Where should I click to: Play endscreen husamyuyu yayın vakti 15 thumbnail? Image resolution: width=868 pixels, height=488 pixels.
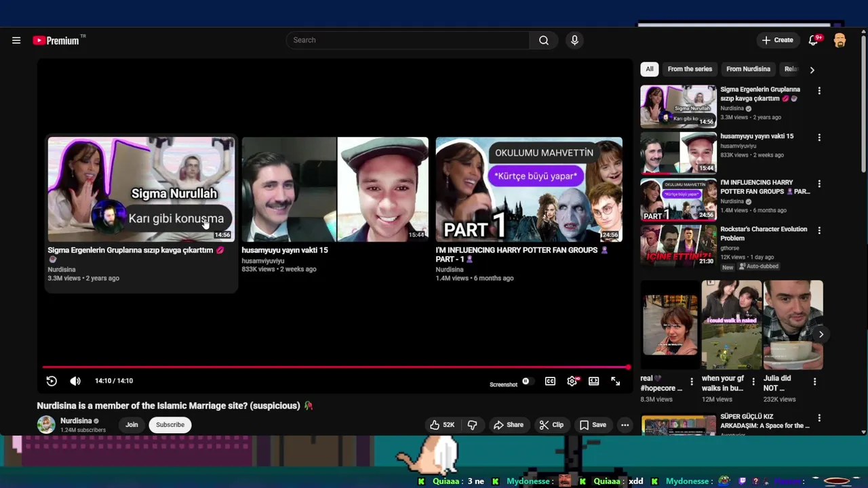coord(335,189)
